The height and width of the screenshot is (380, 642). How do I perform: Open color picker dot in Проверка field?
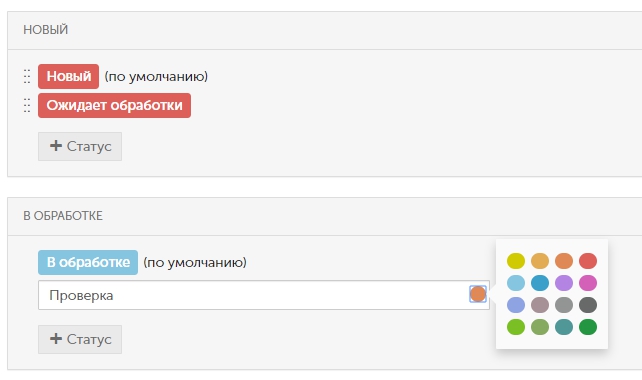point(478,294)
